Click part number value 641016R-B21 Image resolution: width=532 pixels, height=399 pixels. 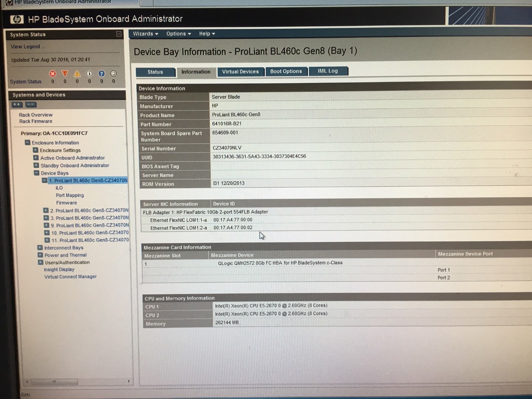click(227, 124)
